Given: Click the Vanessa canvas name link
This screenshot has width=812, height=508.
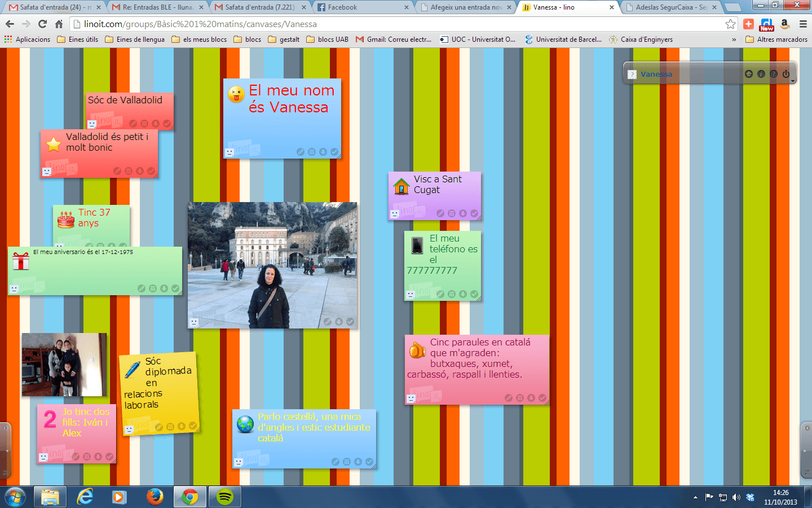Looking at the screenshot, I should pyautogui.click(x=656, y=74).
